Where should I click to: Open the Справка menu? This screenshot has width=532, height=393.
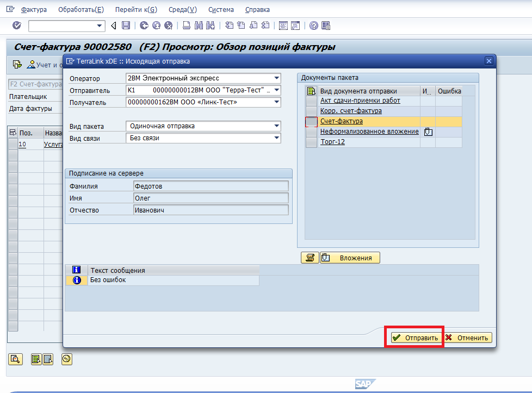(x=257, y=10)
